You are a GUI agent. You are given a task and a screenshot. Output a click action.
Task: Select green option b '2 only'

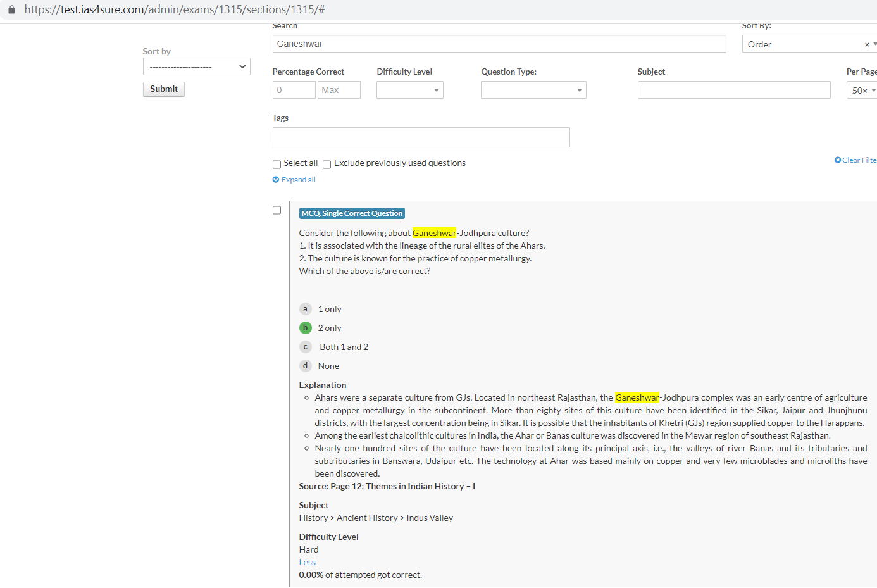tap(305, 328)
